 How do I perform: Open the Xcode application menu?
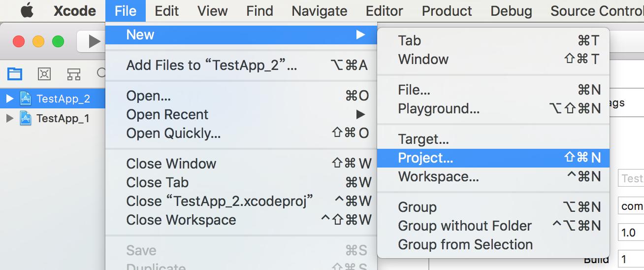pos(75,11)
